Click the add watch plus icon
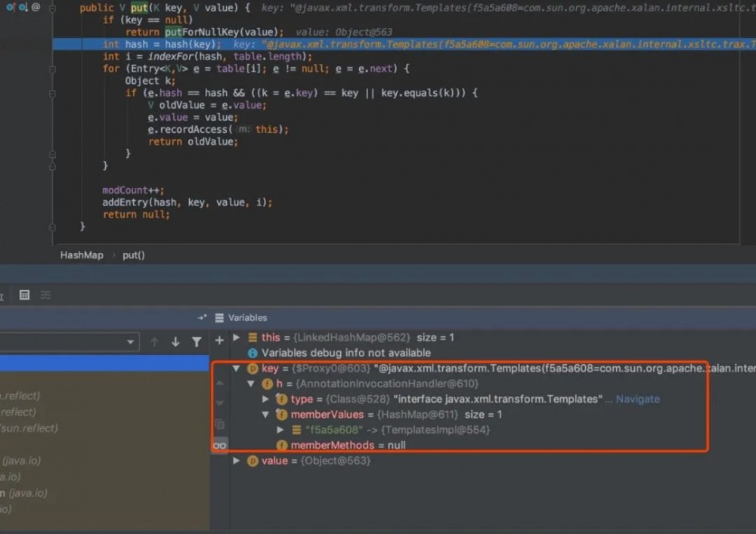 click(219, 341)
